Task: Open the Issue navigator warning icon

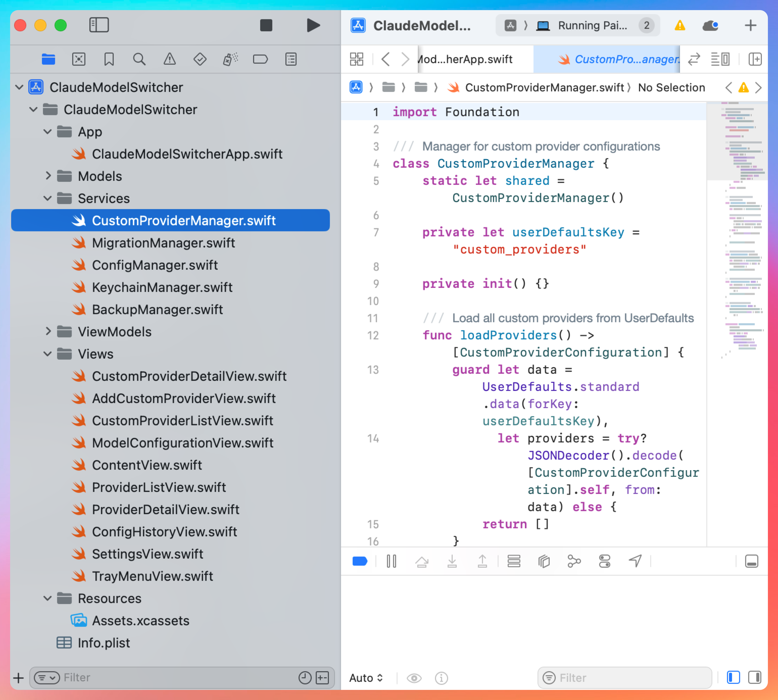Action: point(169,59)
